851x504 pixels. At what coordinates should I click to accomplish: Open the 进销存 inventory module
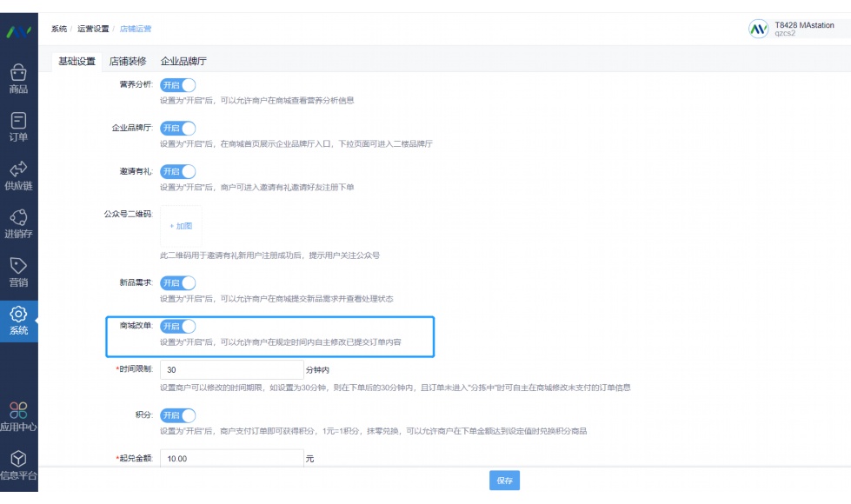pos(18,223)
